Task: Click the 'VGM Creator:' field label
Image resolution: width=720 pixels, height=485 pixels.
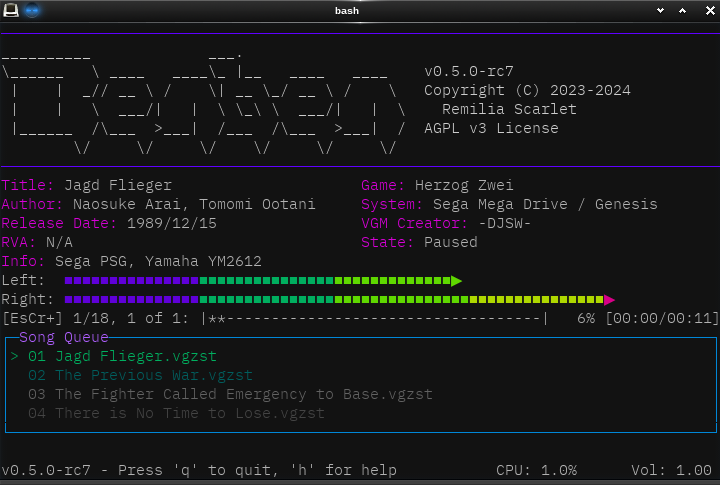Action: pyautogui.click(x=414, y=223)
